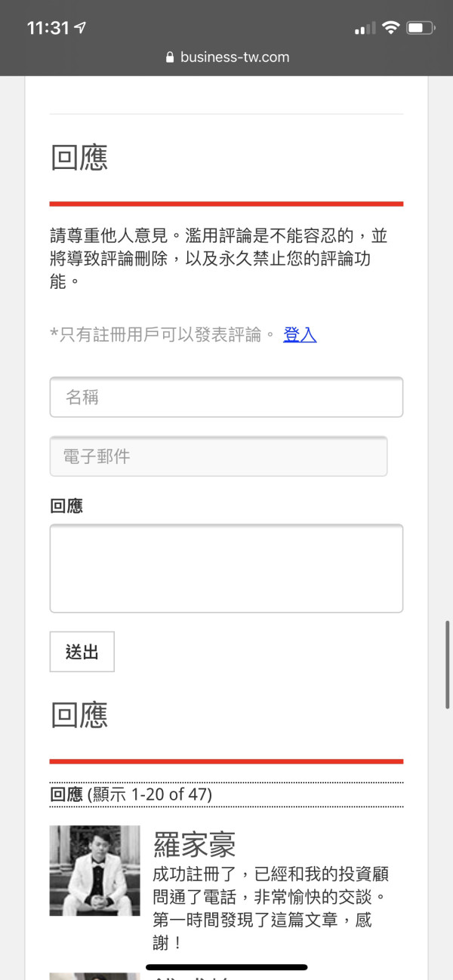Tap the location arrow icon in status bar

click(x=81, y=29)
